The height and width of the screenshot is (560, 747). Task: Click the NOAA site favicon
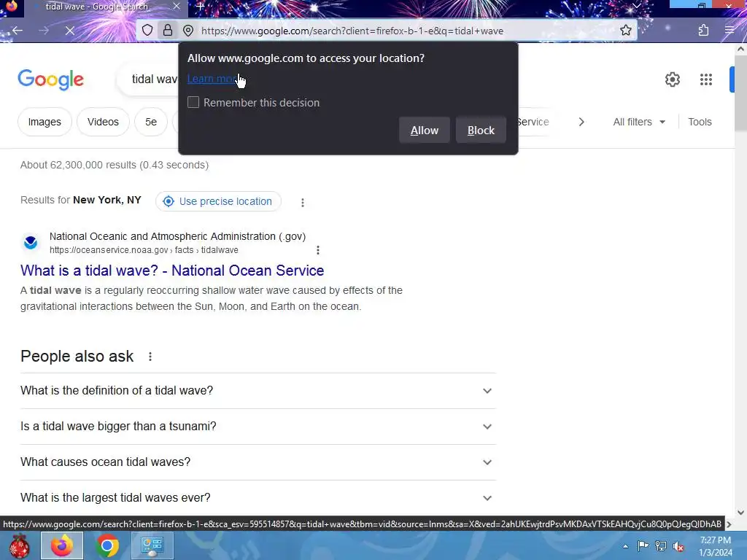pos(31,242)
